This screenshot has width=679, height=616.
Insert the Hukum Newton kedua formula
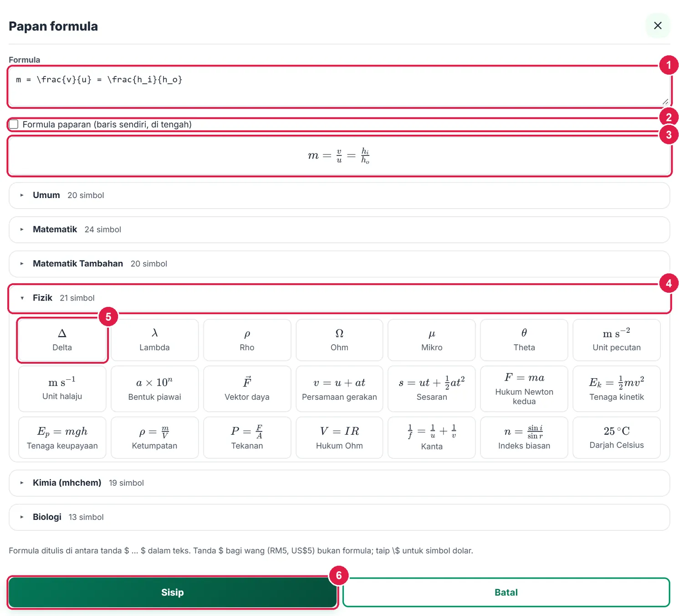pyautogui.click(x=524, y=389)
